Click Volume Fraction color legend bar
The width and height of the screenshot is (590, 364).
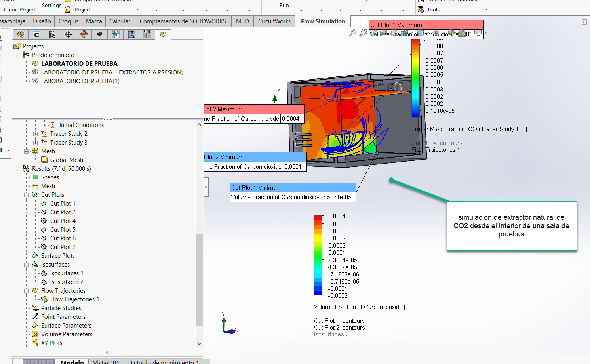coord(318,255)
